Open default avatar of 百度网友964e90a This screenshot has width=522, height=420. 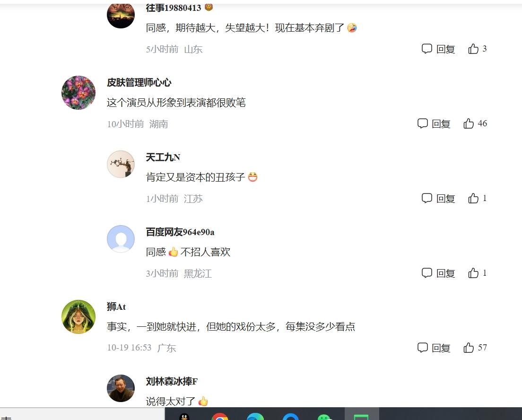click(x=121, y=239)
